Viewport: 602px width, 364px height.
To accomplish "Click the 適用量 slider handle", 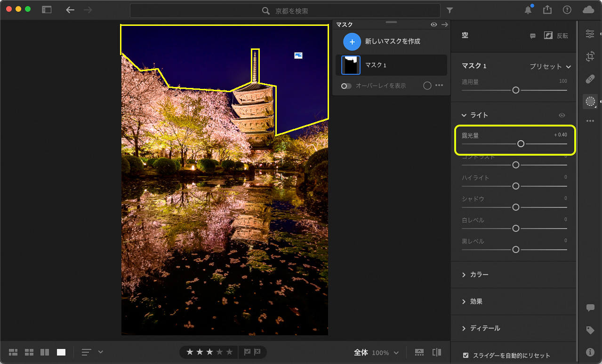I will point(515,90).
